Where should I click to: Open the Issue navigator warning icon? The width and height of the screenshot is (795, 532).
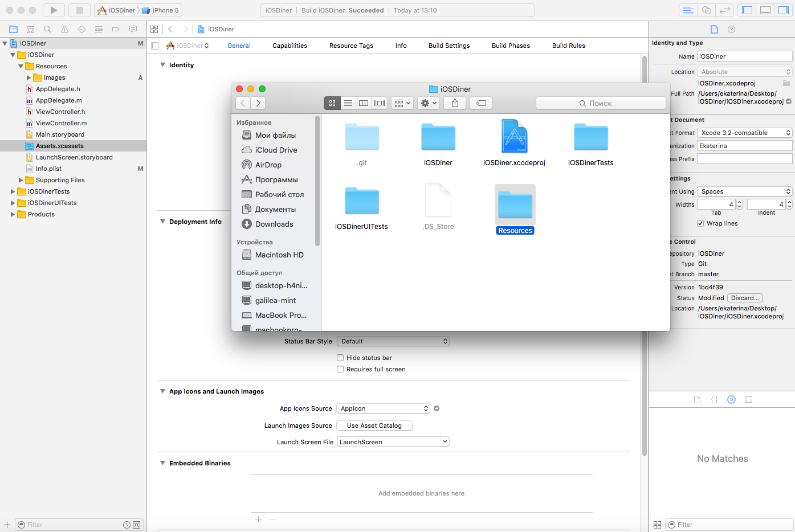65,29
